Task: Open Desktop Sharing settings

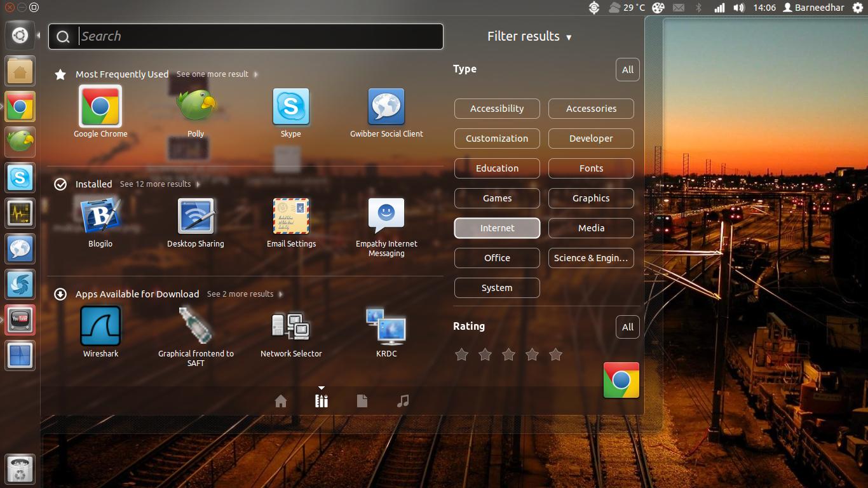Action: tap(196, 216)
